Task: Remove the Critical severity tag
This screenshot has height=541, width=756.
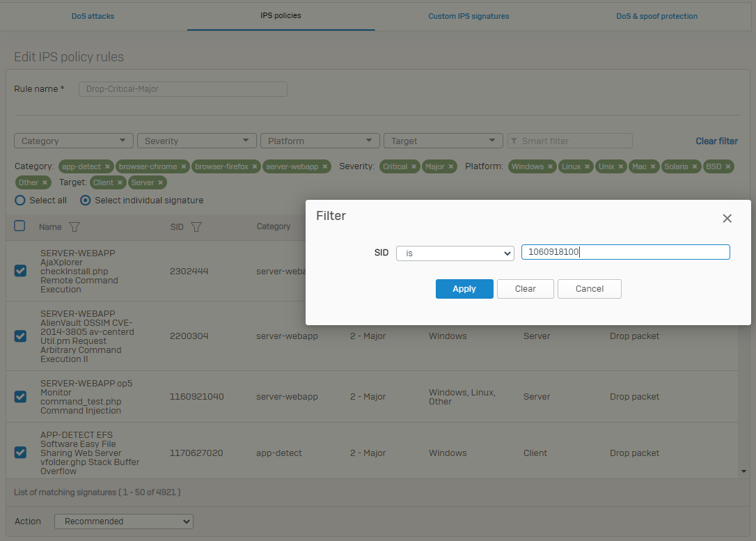Action: [414, 166]
